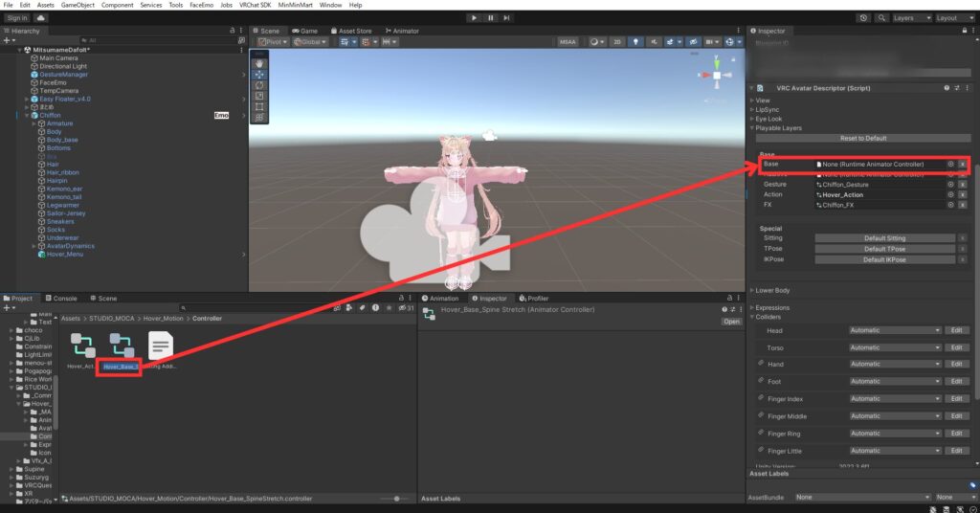Adjust the Project icon size slider
The width and height of the screenshot is (980, 513).
coord(393,499)
